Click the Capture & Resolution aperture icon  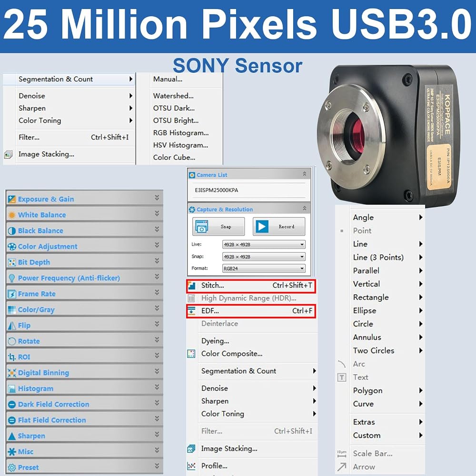click(x=192, y=209)
